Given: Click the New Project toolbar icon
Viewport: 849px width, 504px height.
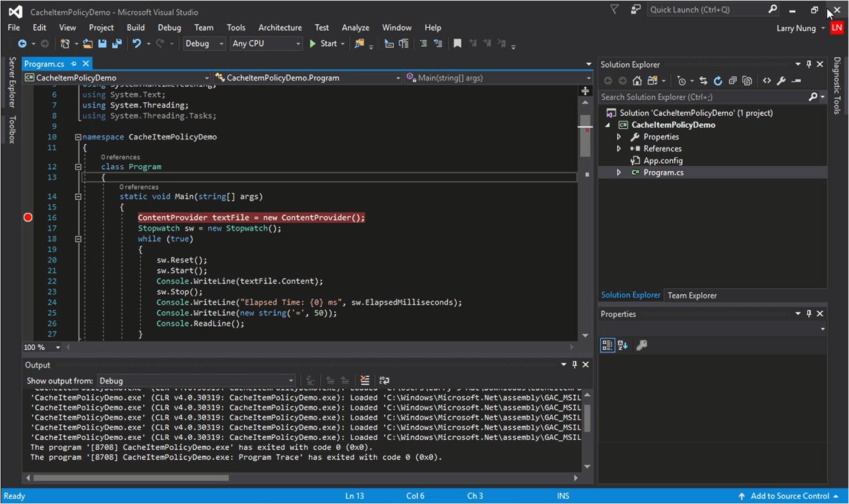Looking at the screenshot, I should point(65,44).
